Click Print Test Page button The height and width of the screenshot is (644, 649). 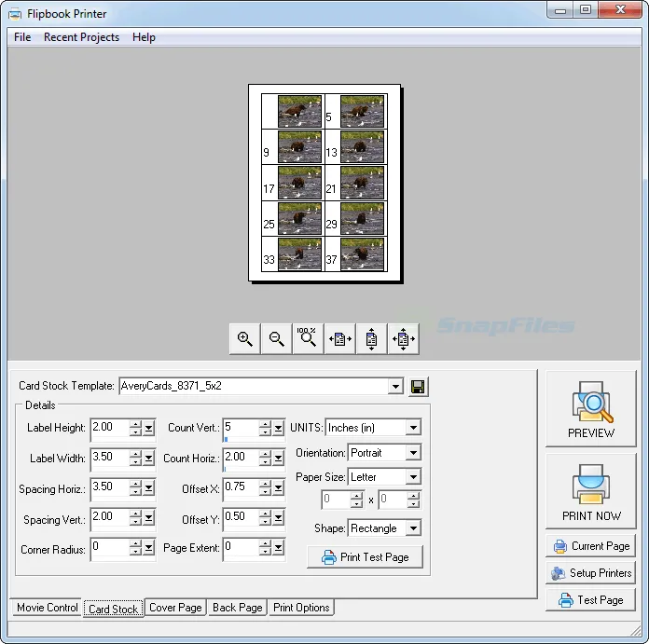point(366,557)
